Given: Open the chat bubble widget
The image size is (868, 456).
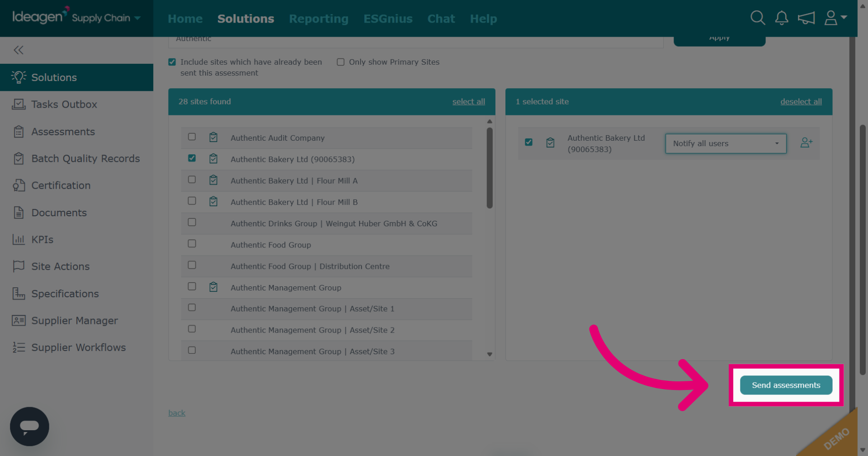Looking at the screenshot, I should 29,426.
